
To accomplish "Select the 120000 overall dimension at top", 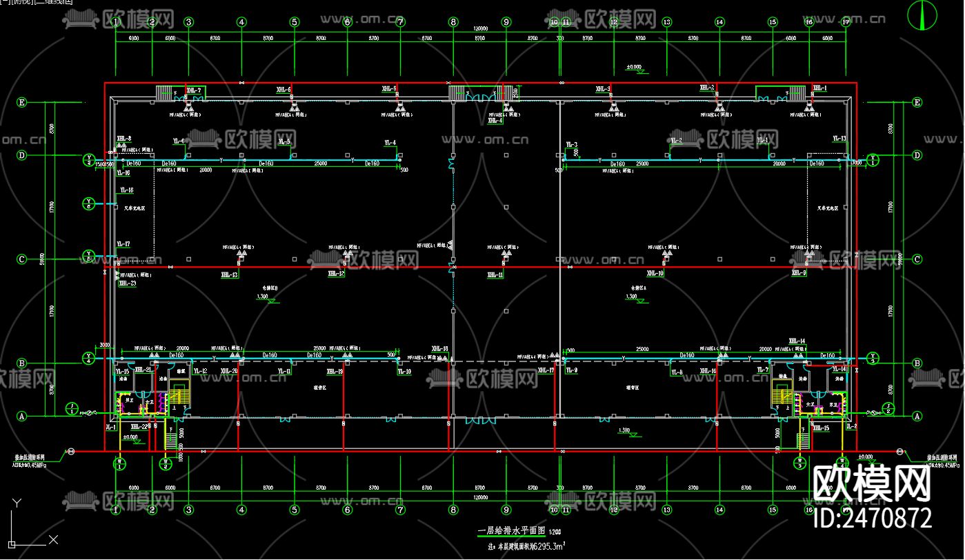I will [x=481, y=29].
